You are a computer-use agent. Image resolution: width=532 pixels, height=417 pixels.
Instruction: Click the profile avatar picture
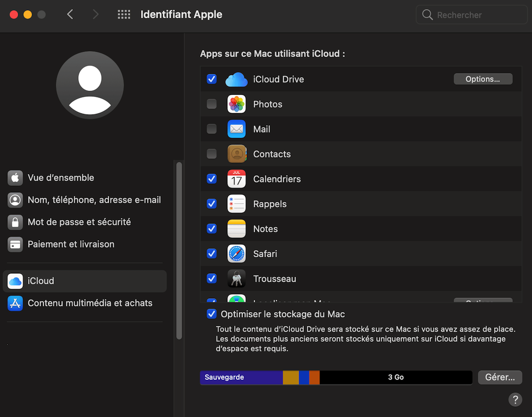tap(90, 85)
